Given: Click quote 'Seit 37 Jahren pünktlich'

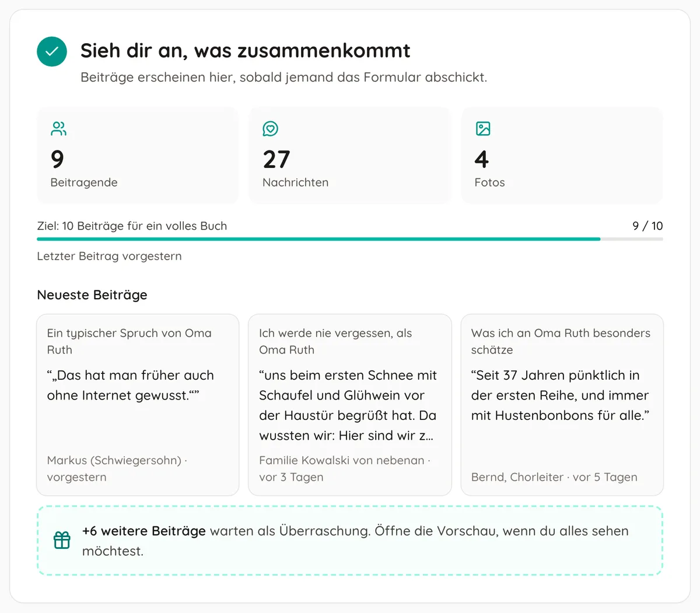Looking at the screenshot, I should [560, 395].
